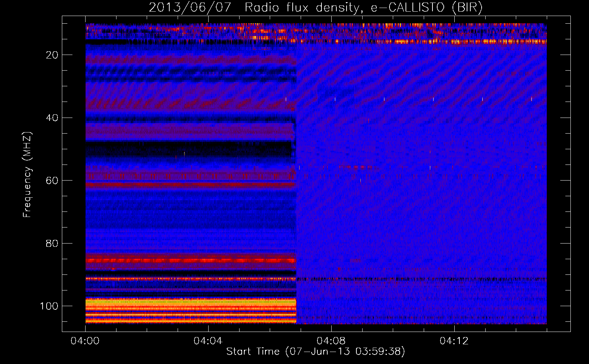Click the 'Start Time (07-Jun-13 03:59:38)' axis title
589x364 pixels.
(x=316, y=352)
